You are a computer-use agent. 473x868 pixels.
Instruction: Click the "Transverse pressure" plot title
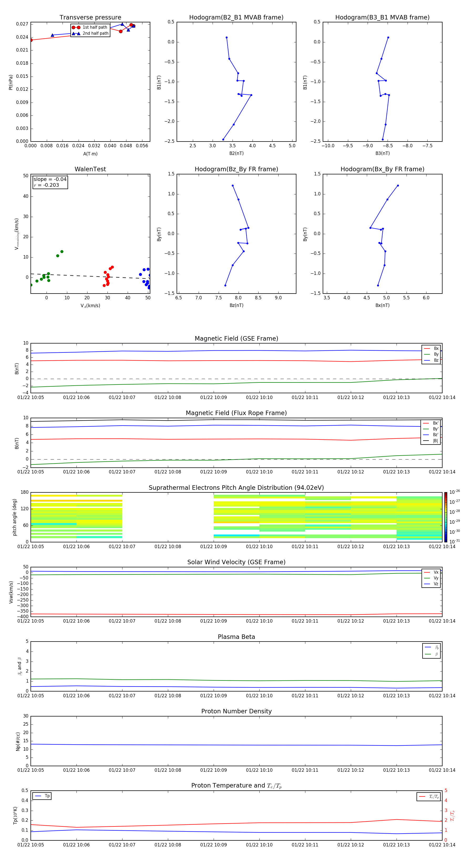tap(90, 18)
